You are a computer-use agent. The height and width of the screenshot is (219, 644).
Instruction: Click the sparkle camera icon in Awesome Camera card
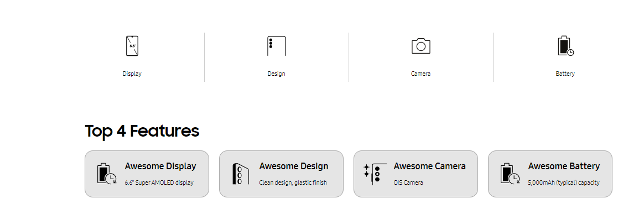(x=375, y=174)
